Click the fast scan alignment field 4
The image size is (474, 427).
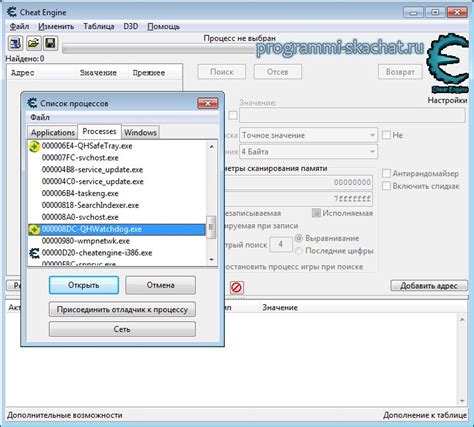(x=281, y=244)
